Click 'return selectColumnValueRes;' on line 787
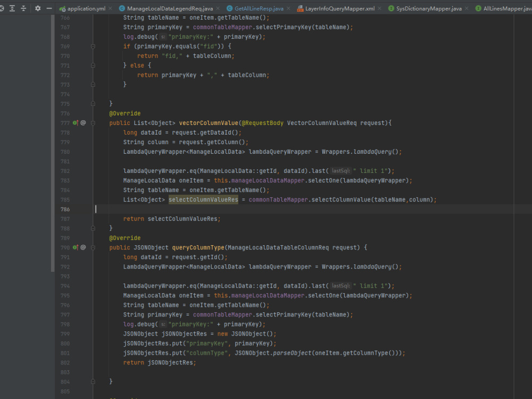The width and height of the screenshot is (532, 399). point(172,219)
